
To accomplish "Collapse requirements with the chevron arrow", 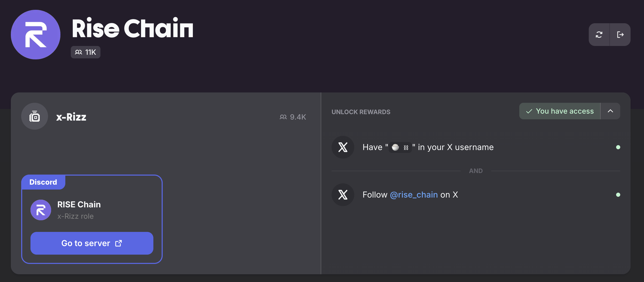I will coord(610,111).
